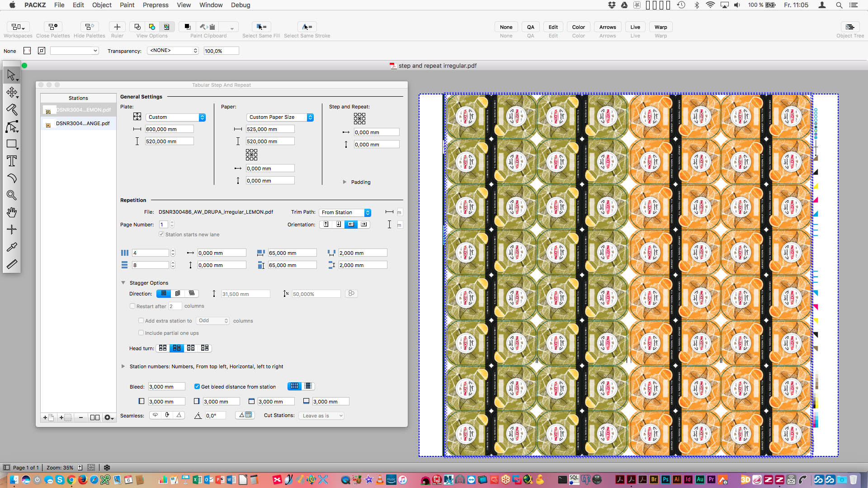Open the stations gear settings menu
Viewport: 868px width, 488px height.
[x=108, y=418]
